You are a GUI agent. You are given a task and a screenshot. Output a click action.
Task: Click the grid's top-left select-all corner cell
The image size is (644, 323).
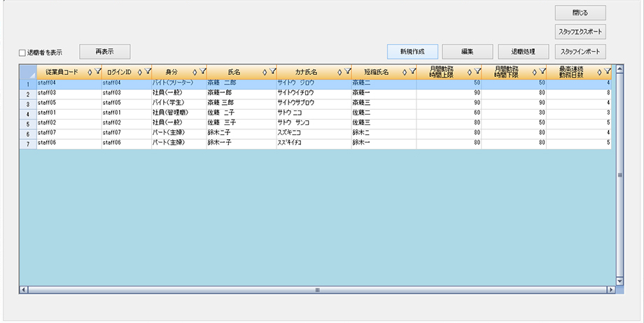coord(27,71)
